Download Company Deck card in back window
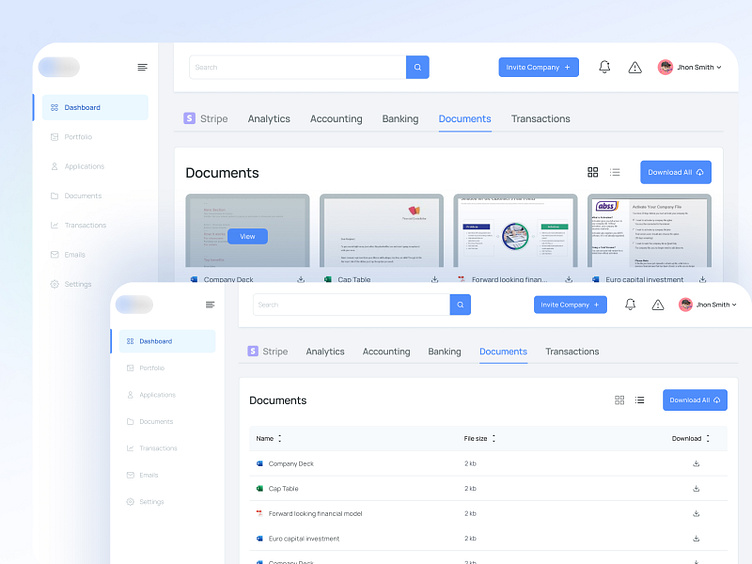This screenshot has width=752, height=564. [301, 279]
